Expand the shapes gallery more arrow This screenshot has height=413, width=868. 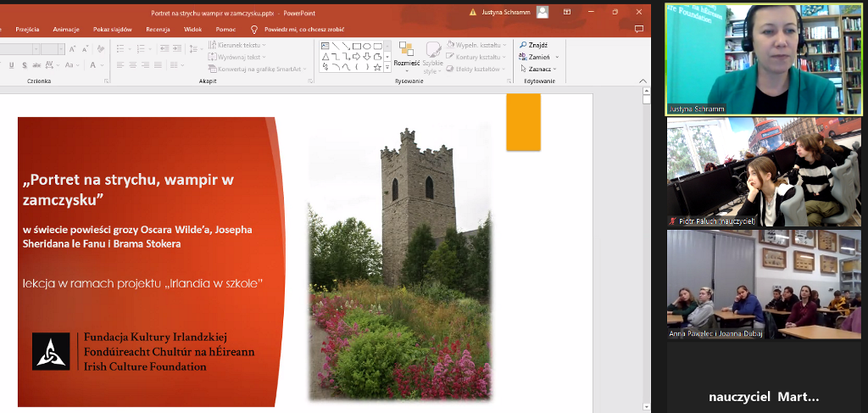click(x=387, y=66)
